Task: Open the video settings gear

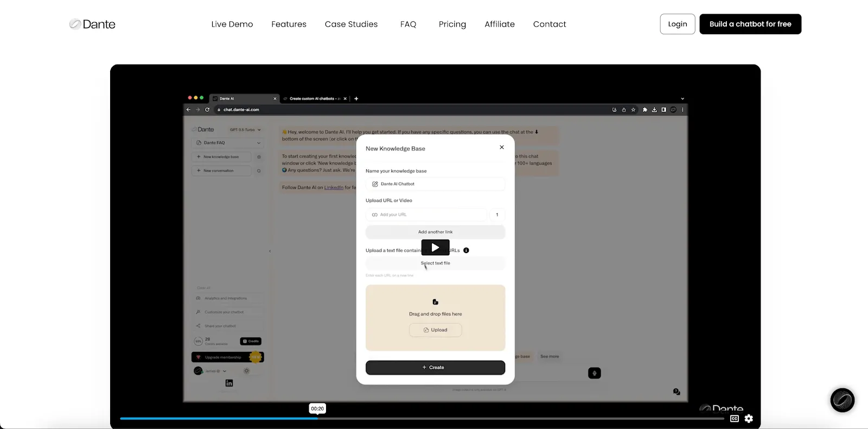Action: click(x=749, y=418)
